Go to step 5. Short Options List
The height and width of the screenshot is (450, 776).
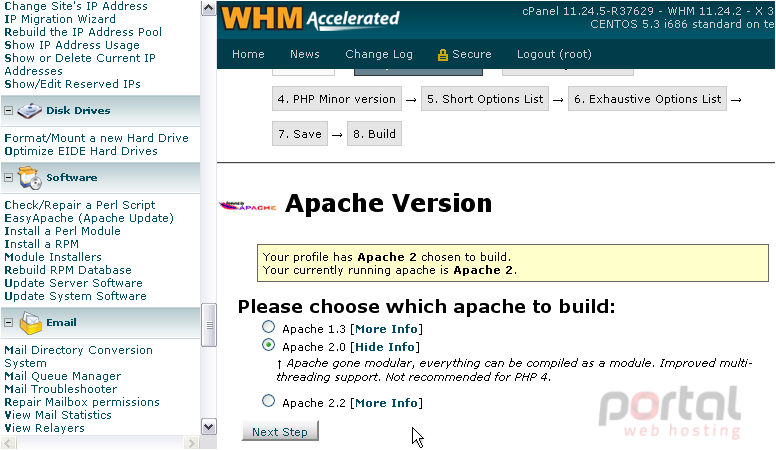[x=485, y=99]
